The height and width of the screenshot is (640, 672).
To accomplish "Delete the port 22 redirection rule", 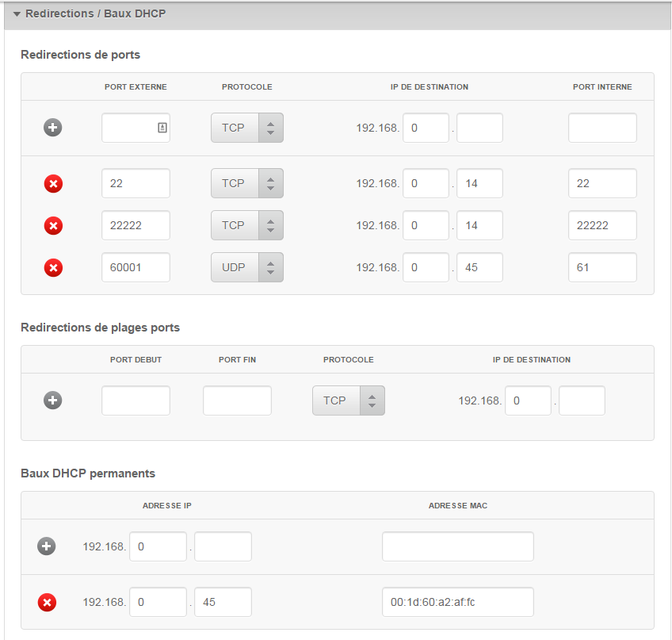I will click(x=53, y=184).
